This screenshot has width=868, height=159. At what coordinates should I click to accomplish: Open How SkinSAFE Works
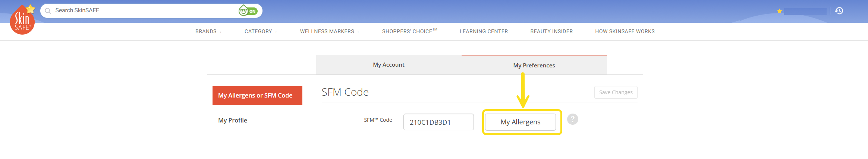(x=625, y=32)
